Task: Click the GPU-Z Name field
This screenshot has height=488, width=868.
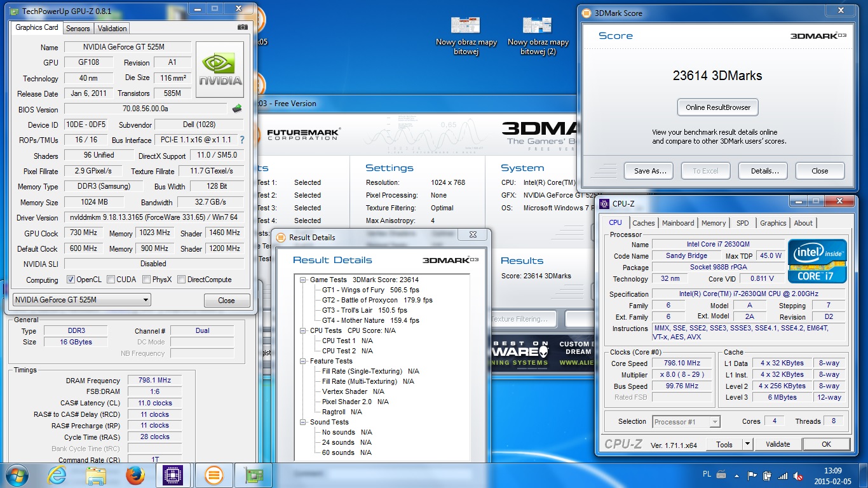Action: point(127,47)
